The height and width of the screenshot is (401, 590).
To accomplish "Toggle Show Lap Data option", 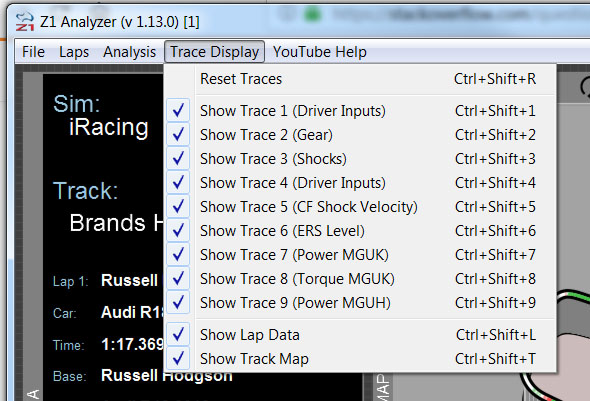I will pyautogui.click(x=360, y=335).
